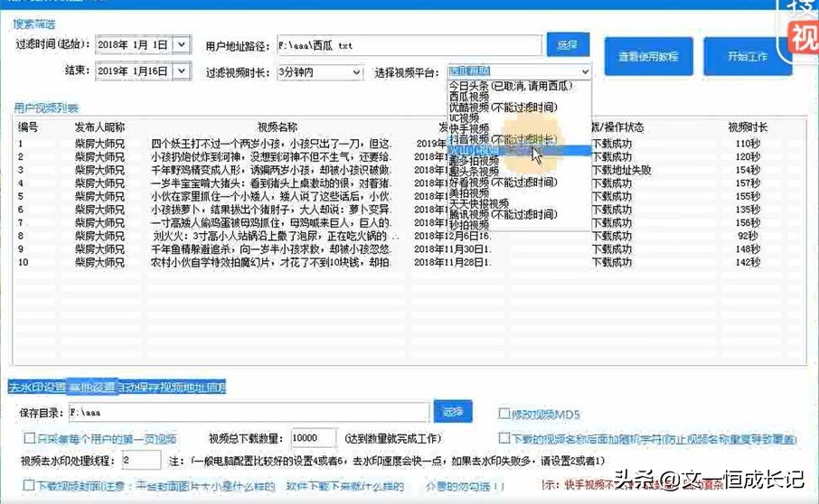Select row 4 video 一岁半宝宝啃大猪头
This screenshot has height=504, width=819.
(270, 183)
